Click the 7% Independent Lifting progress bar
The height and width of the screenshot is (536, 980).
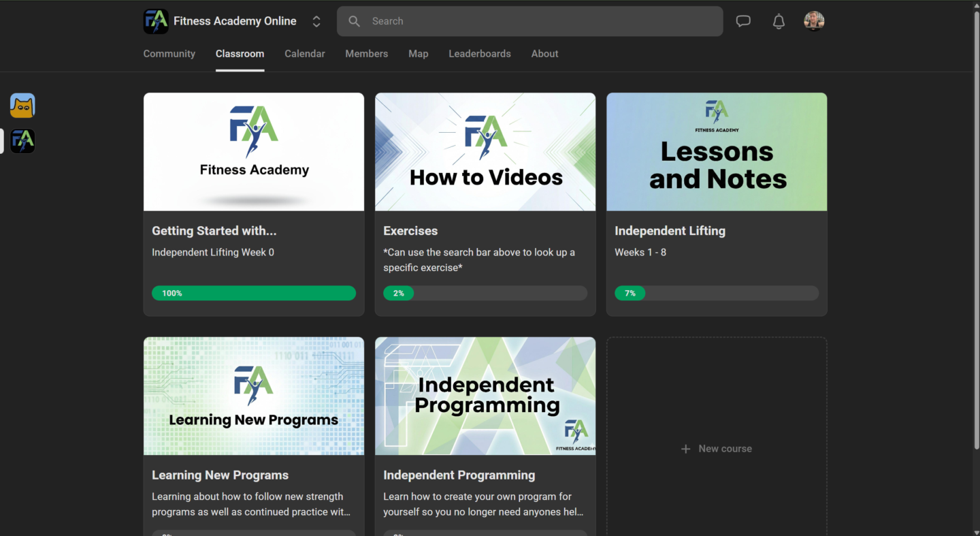pyautogui.click(x=717, y=293)
